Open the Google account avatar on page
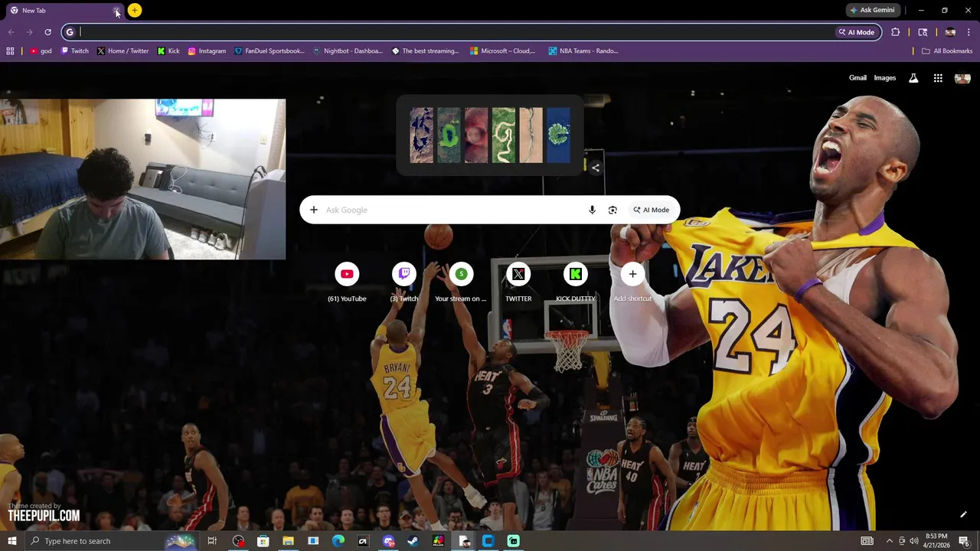 tap(962, 78)
